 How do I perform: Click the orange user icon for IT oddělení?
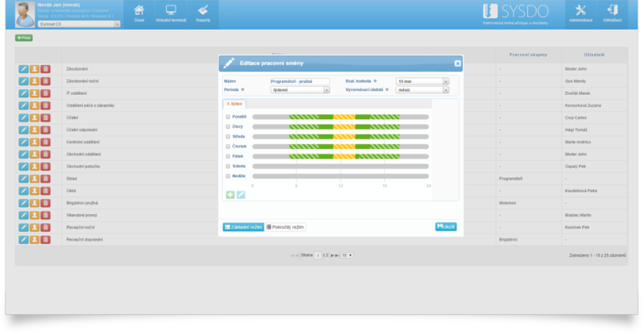click(35, 93)
